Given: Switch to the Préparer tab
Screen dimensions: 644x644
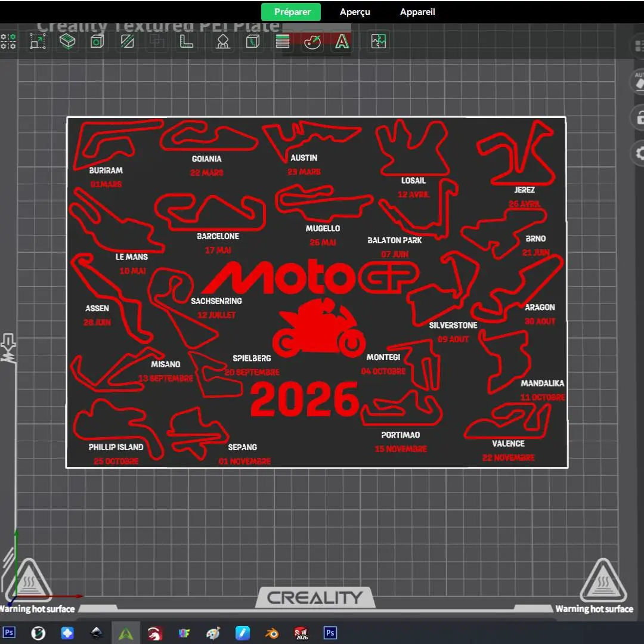Looking at the screenshot, I should [292, 12].
